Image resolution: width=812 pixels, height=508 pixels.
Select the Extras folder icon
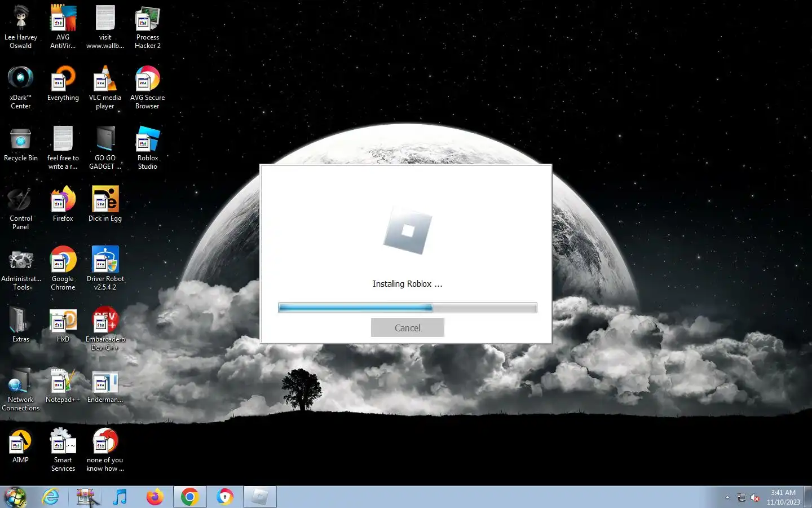click(x=21, y=325)
